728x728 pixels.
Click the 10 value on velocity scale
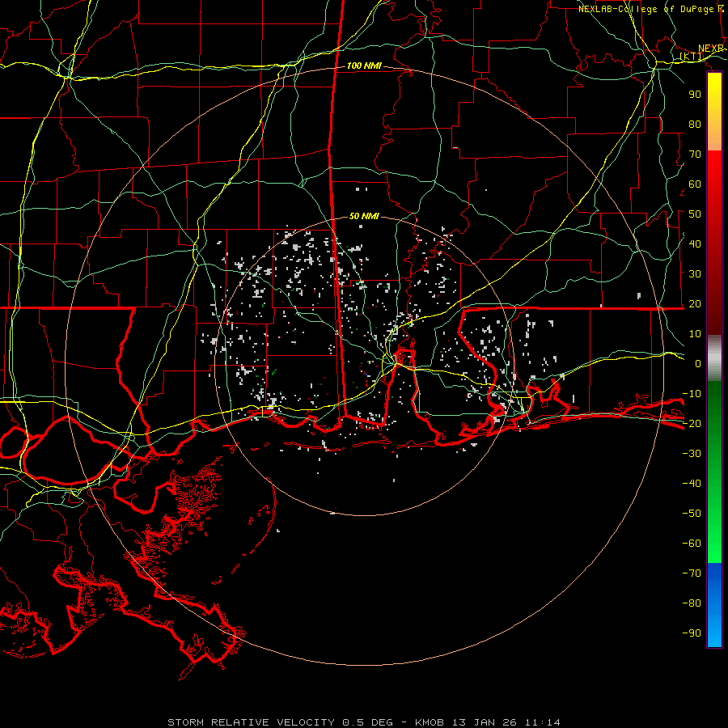click(695, 334)
